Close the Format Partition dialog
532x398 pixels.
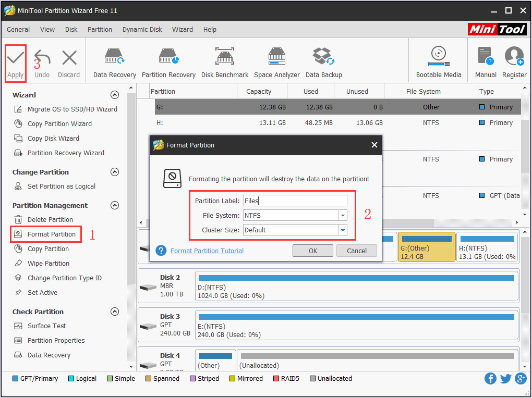coord(374,145)
